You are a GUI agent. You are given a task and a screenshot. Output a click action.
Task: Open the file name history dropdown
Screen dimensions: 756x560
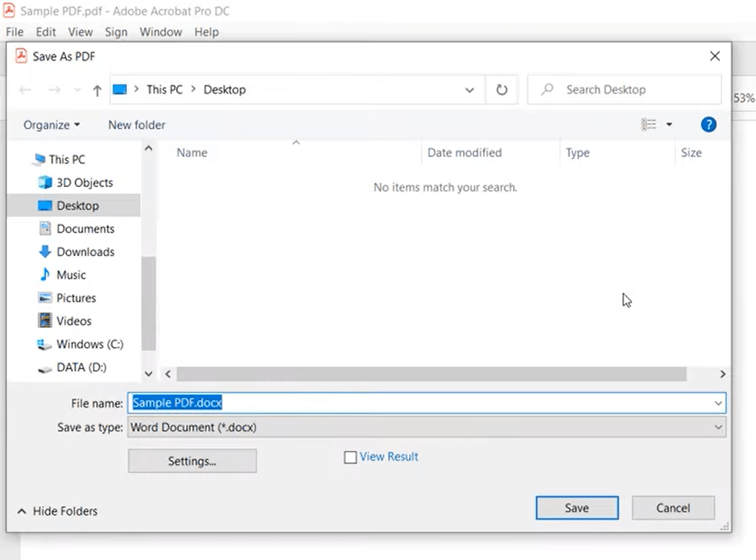point(718,402)
